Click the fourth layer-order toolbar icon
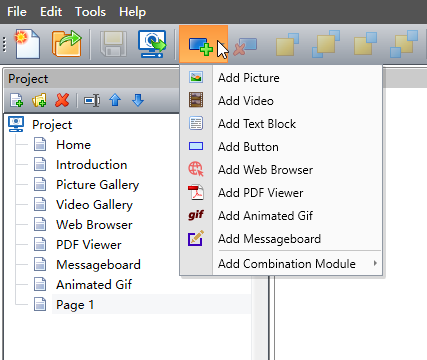 [404, 44]
